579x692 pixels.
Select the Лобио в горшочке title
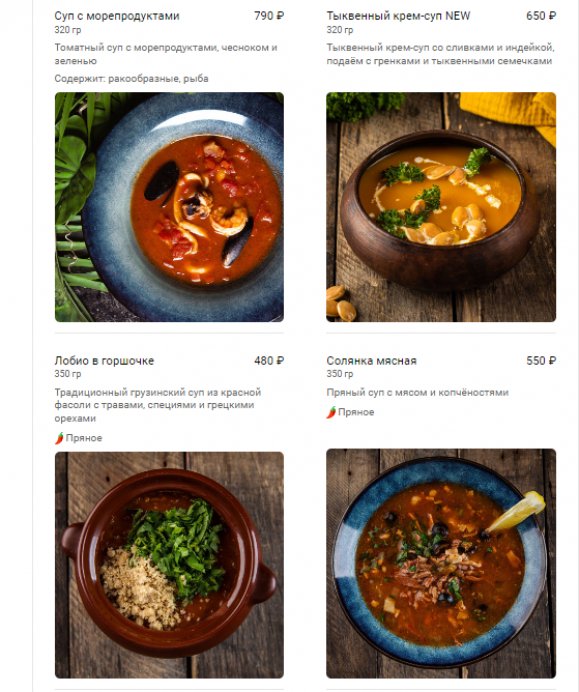click(104, 361)
